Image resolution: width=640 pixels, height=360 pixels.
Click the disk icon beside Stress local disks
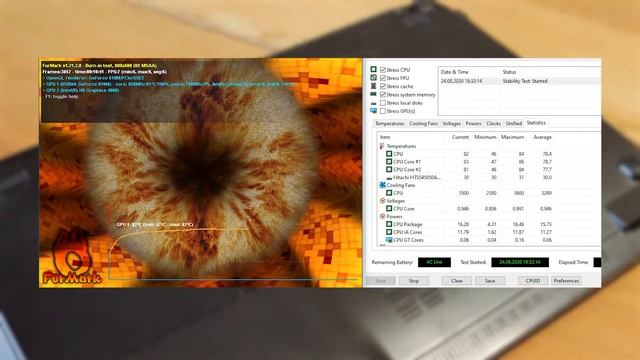pos(373,103)
